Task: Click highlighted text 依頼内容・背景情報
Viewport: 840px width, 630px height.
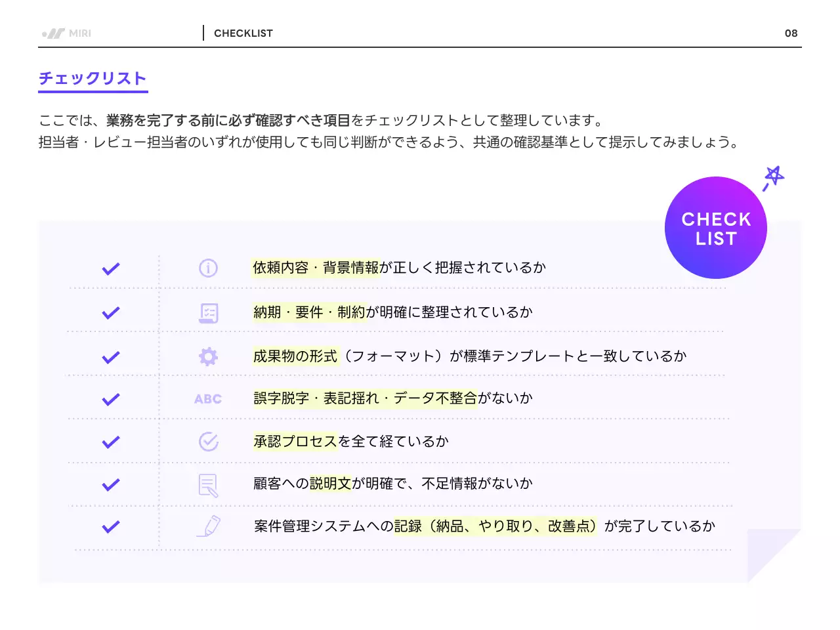Action: point(315,267)
